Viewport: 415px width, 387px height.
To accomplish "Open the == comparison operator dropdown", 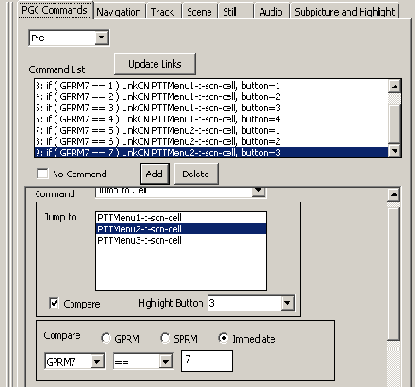I will [x=165, y=361].
